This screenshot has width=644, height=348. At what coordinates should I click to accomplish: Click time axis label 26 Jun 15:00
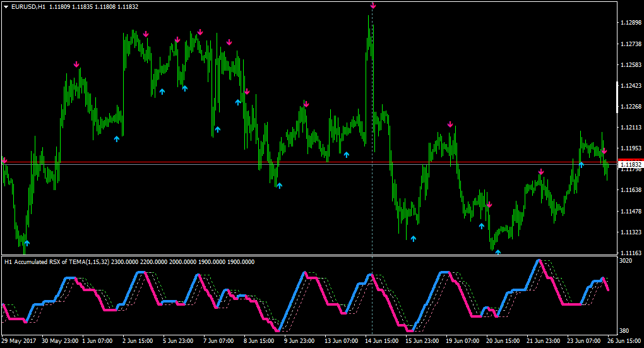624,341
